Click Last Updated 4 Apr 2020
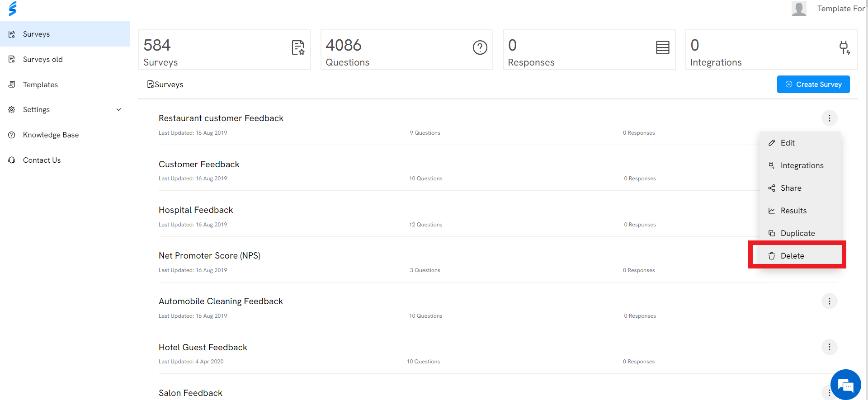This screenshot has height=400, width=868. click(191, 362)
